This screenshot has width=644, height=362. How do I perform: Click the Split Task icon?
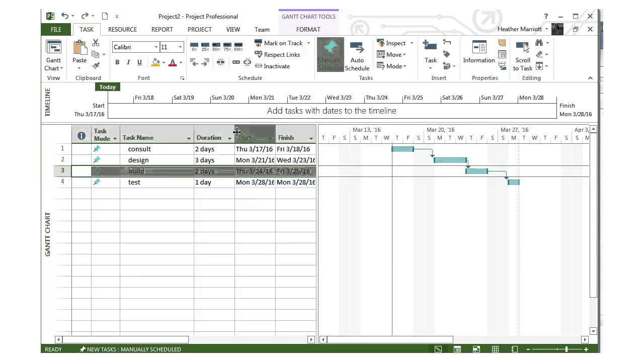tap(220, 62)
